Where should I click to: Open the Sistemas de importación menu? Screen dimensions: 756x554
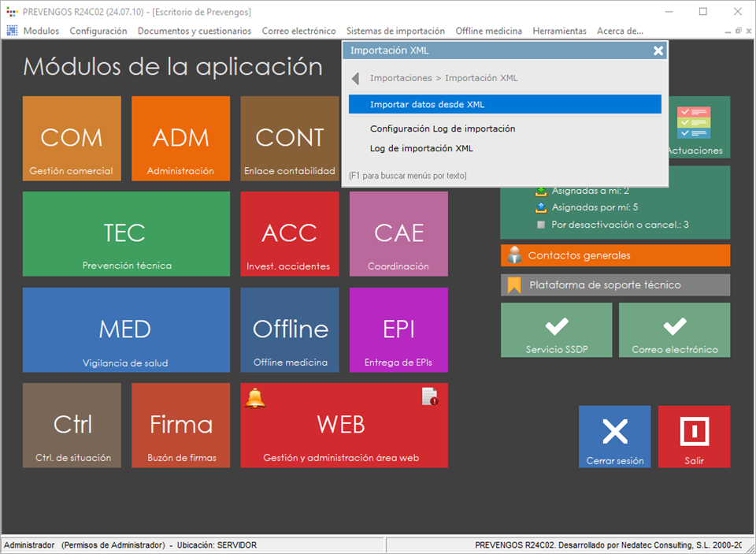tap(395, 31)
